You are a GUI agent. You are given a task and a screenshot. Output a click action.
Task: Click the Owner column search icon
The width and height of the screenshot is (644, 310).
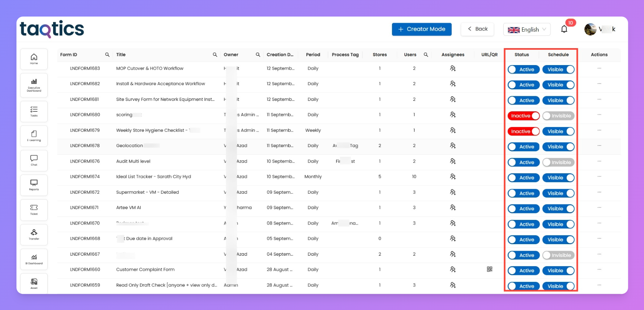tap(258, 55)
